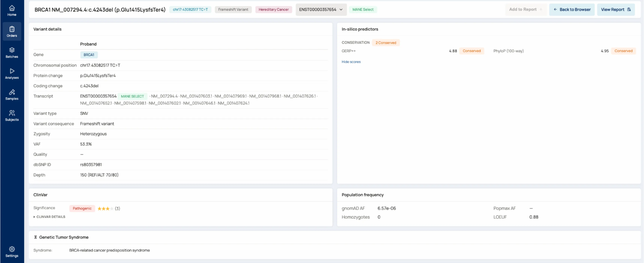Click the MANE Select header badge
Screen dimensions: 644x263
tap(363, 10)
